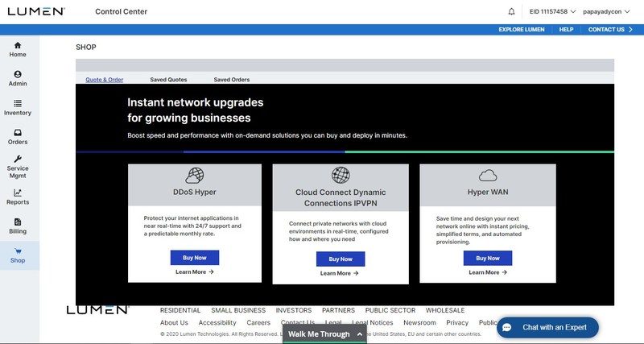The height and width of the screenshot is (344, 644).
Task: Open the Wholesale footer link
Action: [445, 310]
